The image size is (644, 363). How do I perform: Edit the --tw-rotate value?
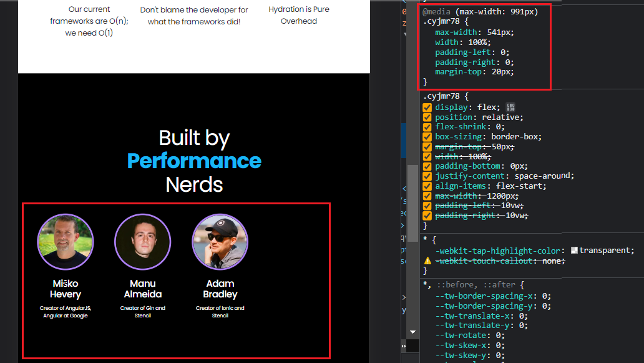pos(498,335)
